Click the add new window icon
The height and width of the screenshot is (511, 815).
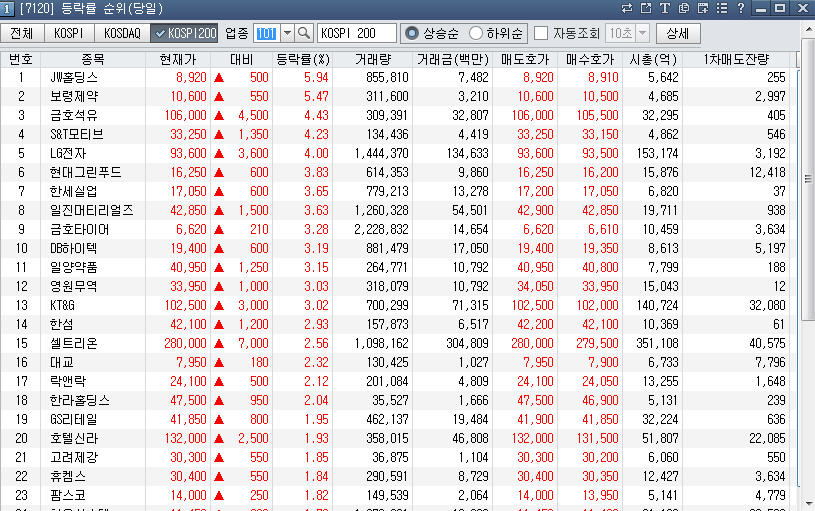tap(702, 8)
